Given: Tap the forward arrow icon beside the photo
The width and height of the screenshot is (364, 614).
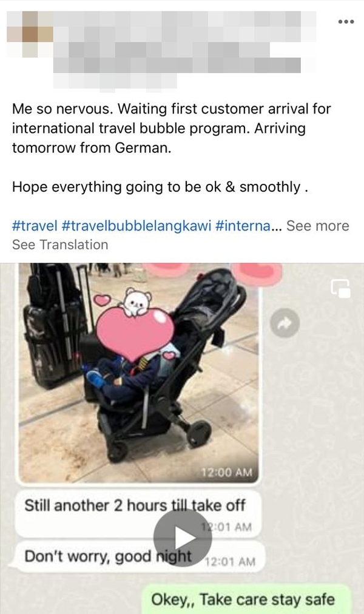Looking at the screenshot, I should click(285, 323).
